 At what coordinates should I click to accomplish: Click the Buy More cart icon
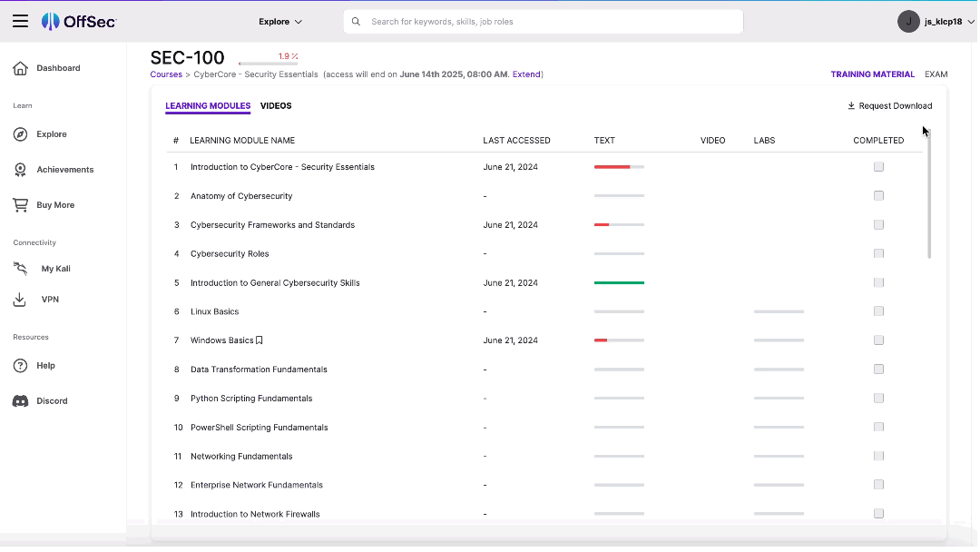(20, 204)
